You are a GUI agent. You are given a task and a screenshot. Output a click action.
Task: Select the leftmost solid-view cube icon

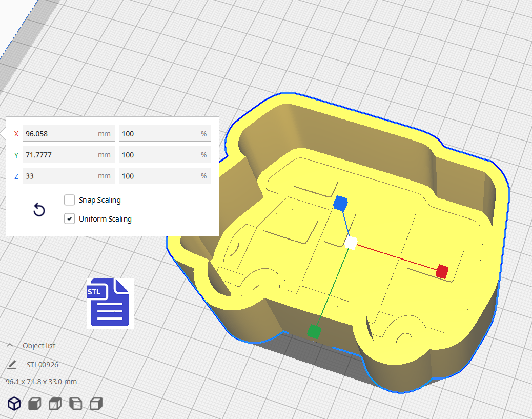[x=14, y=404]
